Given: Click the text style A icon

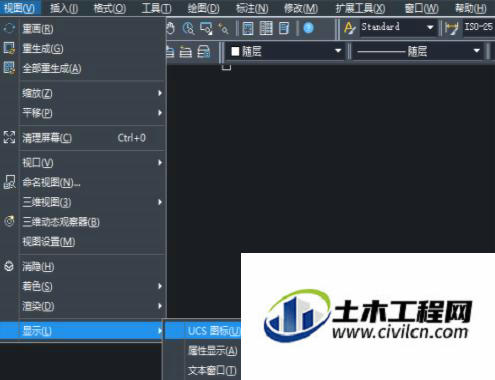Looking at the screenshot, I should tap(349, 28).
